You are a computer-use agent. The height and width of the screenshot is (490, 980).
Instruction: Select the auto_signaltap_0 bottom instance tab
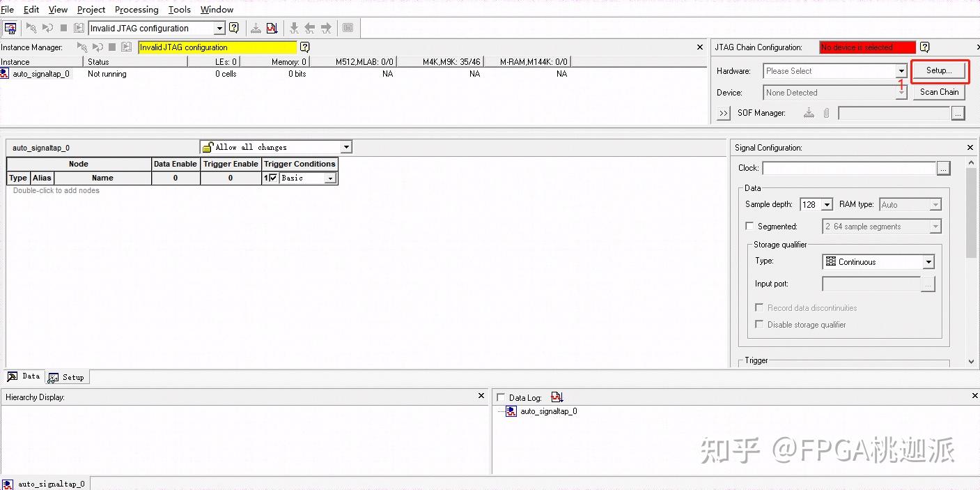click(45, 484)
